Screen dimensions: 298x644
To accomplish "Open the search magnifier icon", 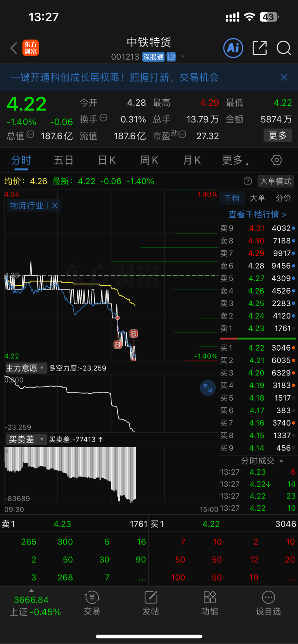I will [284, 48].
